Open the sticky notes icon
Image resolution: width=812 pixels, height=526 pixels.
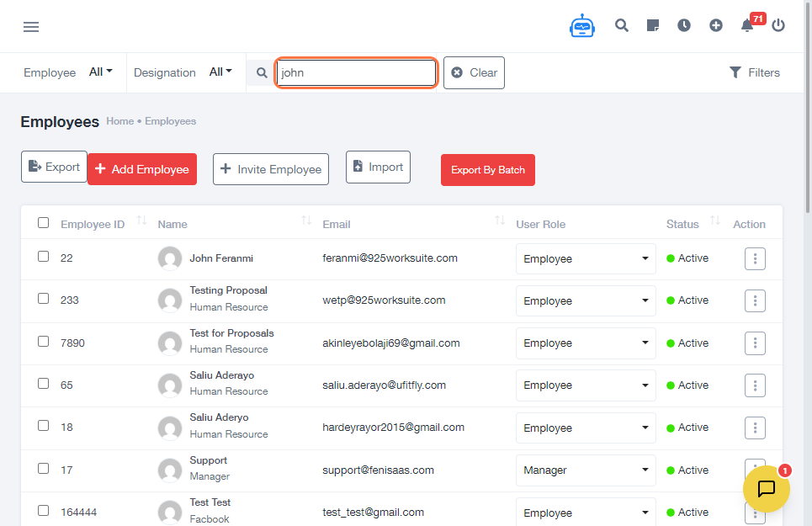click(653, 25)
